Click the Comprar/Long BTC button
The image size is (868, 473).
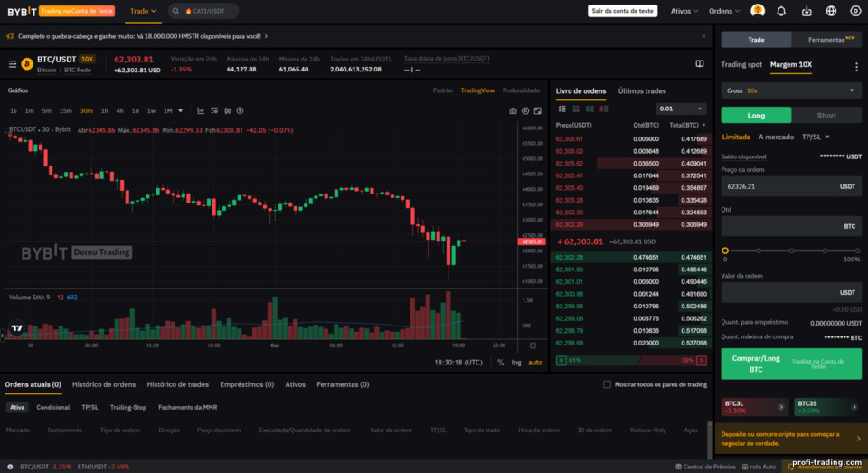791,364
